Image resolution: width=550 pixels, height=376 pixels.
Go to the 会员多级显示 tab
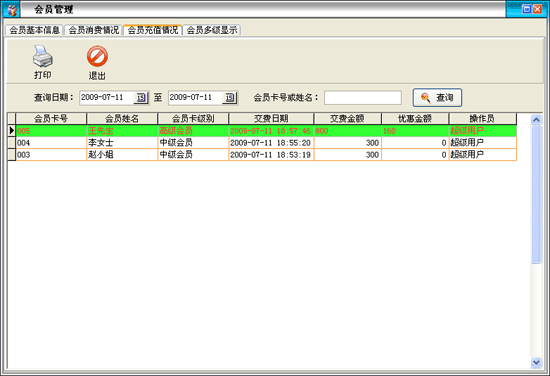click(x=212, y=30)
